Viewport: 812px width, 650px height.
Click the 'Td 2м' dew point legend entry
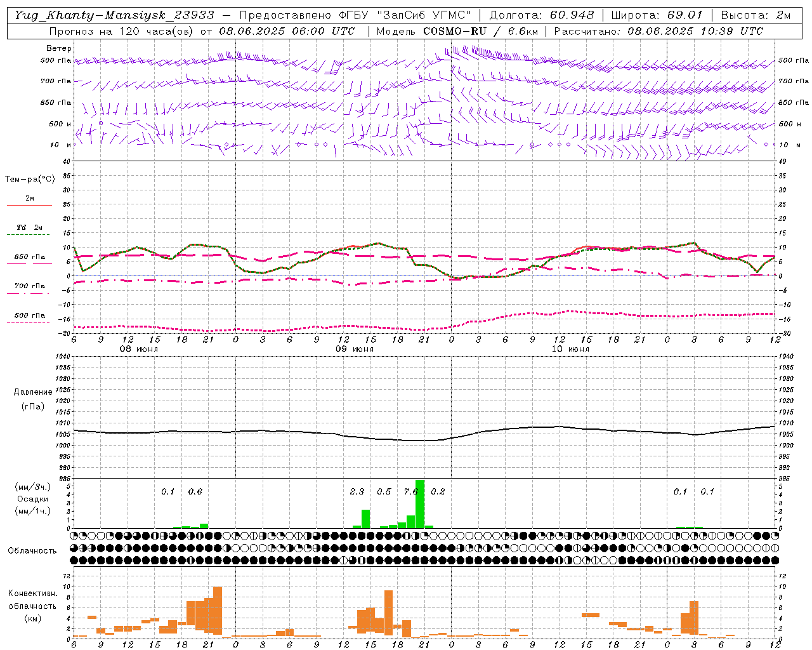coord(30,227)
